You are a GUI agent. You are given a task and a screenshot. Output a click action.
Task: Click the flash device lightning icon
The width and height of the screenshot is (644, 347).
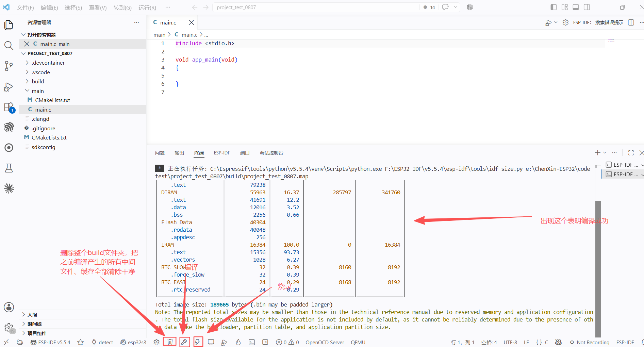click(x=198, y=342)
